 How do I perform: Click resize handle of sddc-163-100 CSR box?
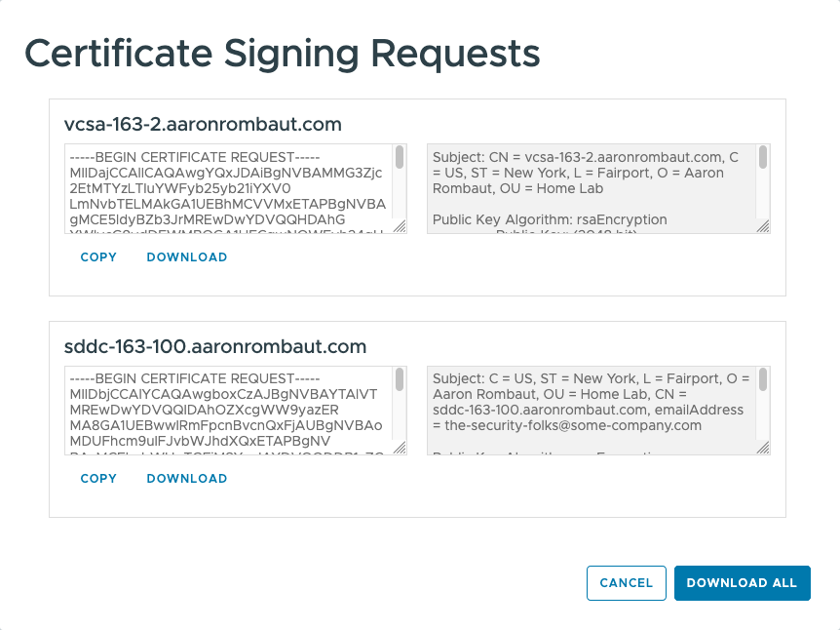[x=400, y=448]
